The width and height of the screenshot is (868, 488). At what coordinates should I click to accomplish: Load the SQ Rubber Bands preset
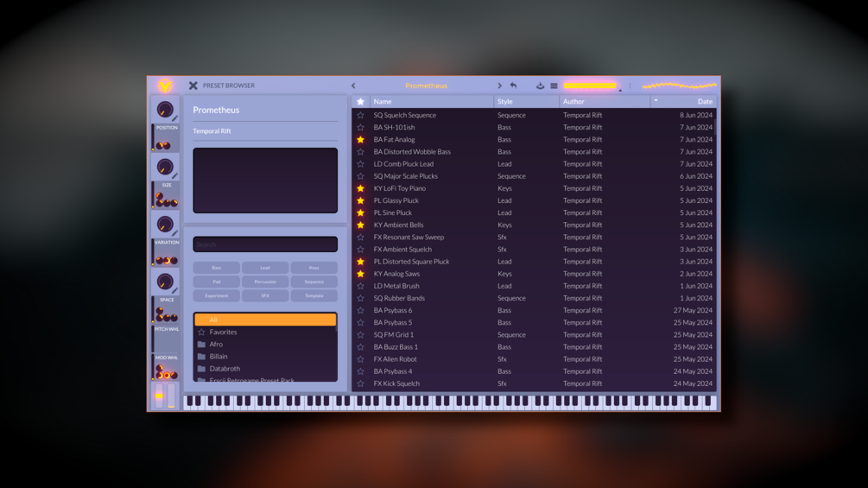pyautogui.click(x=534, y=298)
